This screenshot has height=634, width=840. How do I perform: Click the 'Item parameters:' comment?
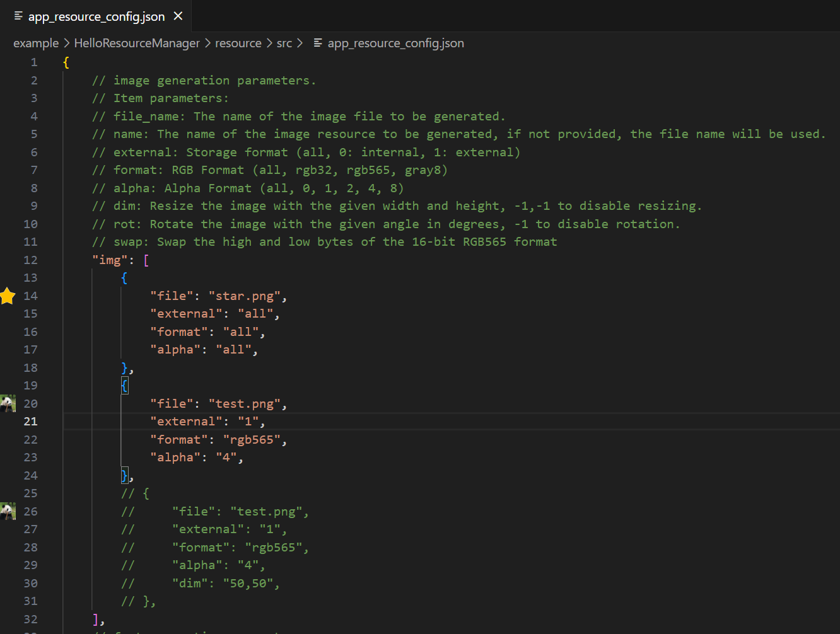(160, 98)
